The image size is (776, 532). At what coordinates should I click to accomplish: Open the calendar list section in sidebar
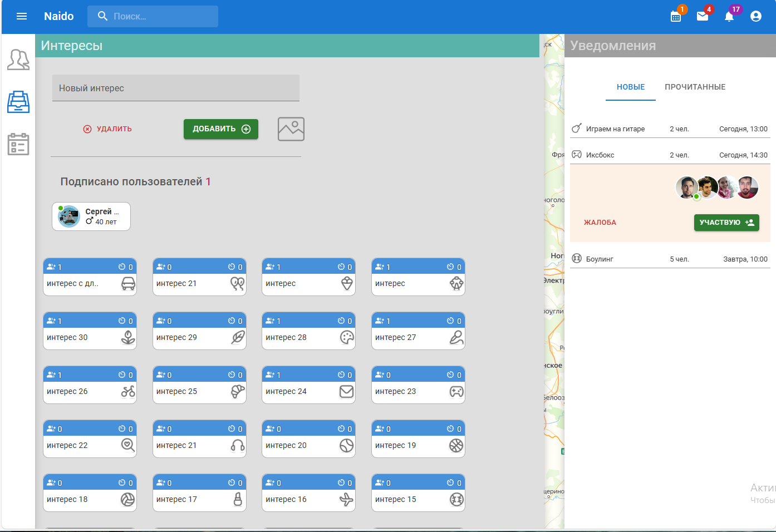18,144
